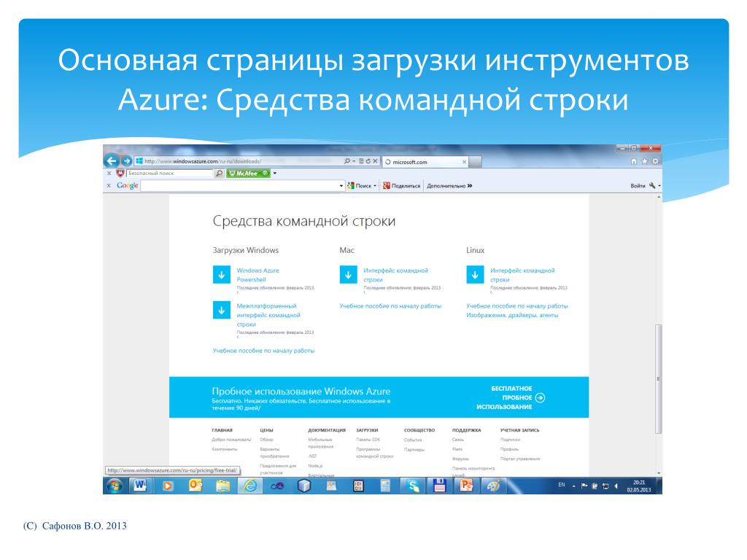This screenshot has width=747, height=560.
Task: Click the address bar with the windowsazure.com URL
Action: coord(239,161)
